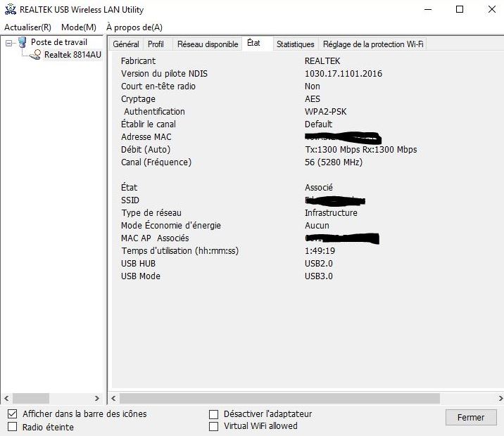This screenshot has width=504, height=436.
Task: Click the AES cryptage value
Action: [313, 99]
